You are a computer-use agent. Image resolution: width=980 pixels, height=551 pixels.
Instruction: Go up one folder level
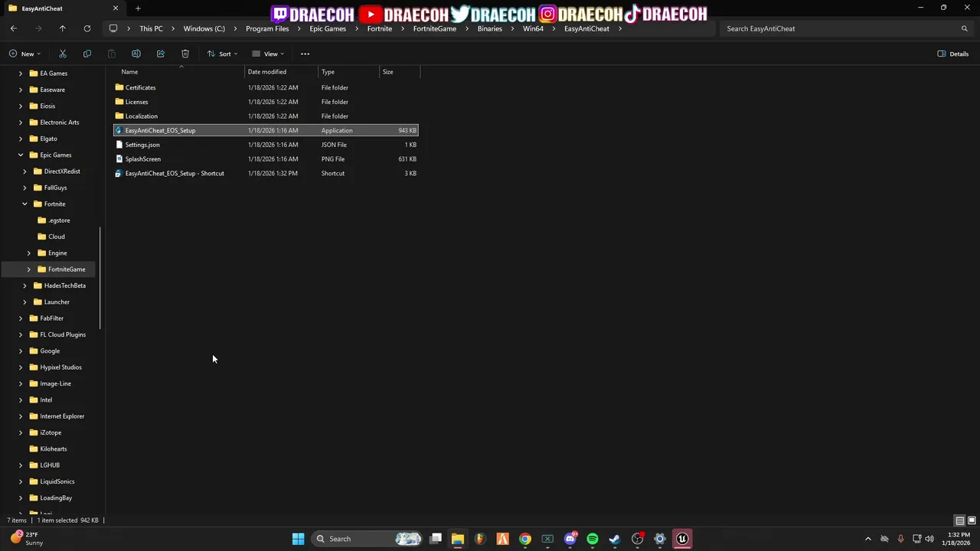[x=63, y=28]
